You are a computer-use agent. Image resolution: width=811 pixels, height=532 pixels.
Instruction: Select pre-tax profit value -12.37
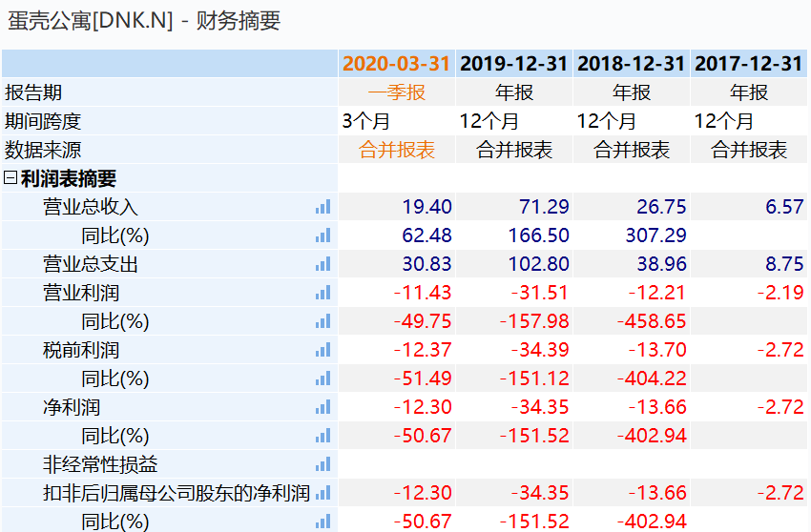coord(423,350)
